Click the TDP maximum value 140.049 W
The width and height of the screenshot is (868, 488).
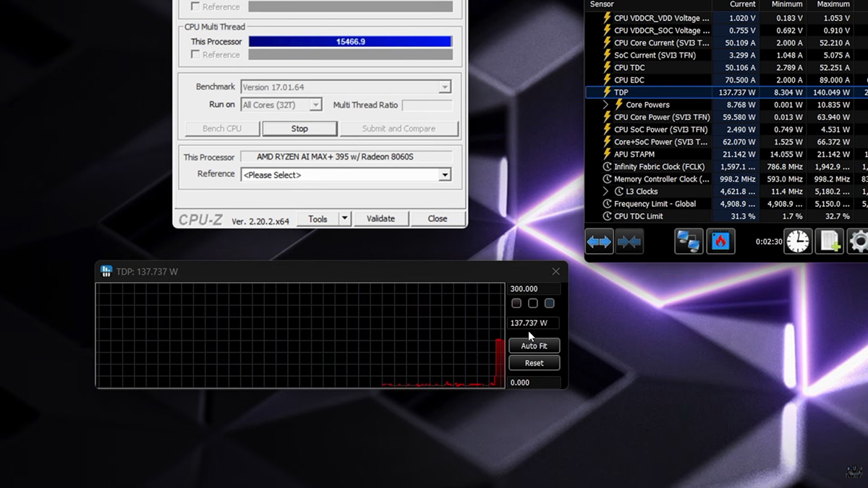coord(831,93)
